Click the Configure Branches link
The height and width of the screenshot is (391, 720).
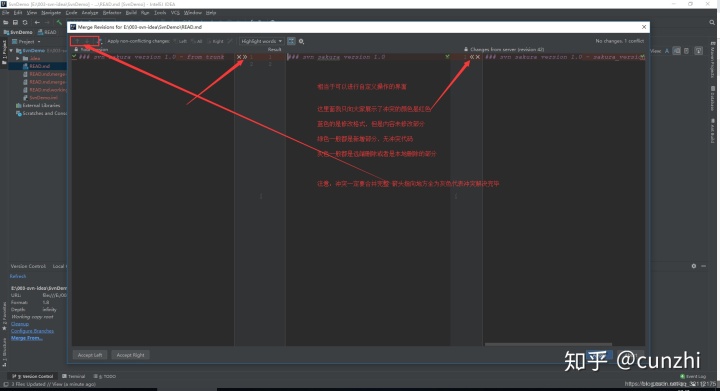[x=32, y=331]
